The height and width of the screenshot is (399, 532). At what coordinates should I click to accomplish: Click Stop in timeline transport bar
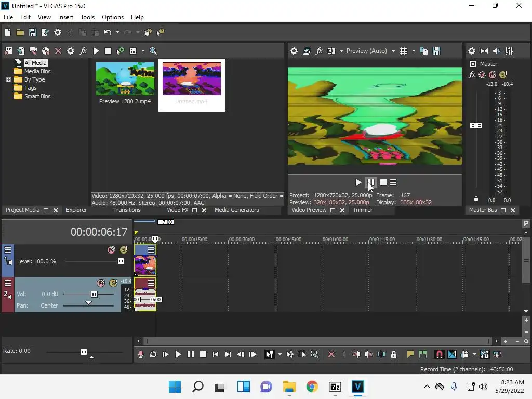pos(203,354)
